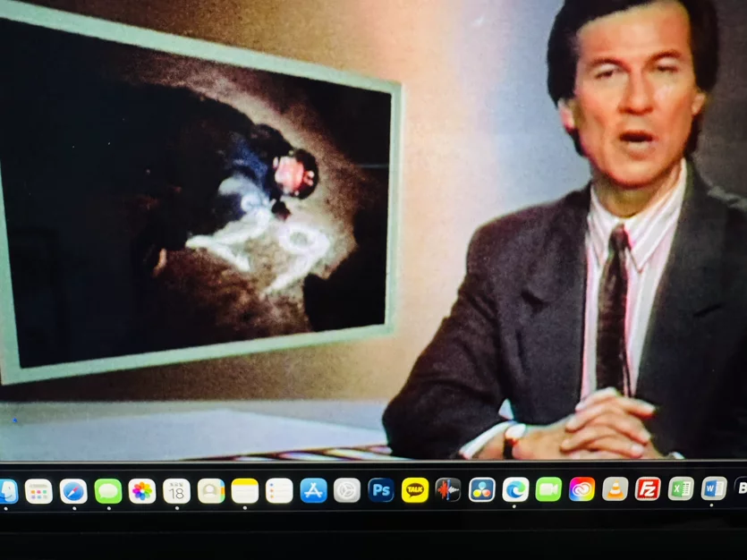747x560 pixels.
Task: Launch VLC media player cone icon
Action: pos(615,489)
